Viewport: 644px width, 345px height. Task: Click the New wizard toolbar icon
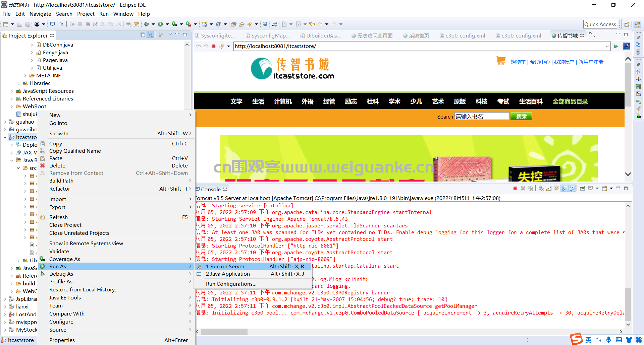(6, 24)
